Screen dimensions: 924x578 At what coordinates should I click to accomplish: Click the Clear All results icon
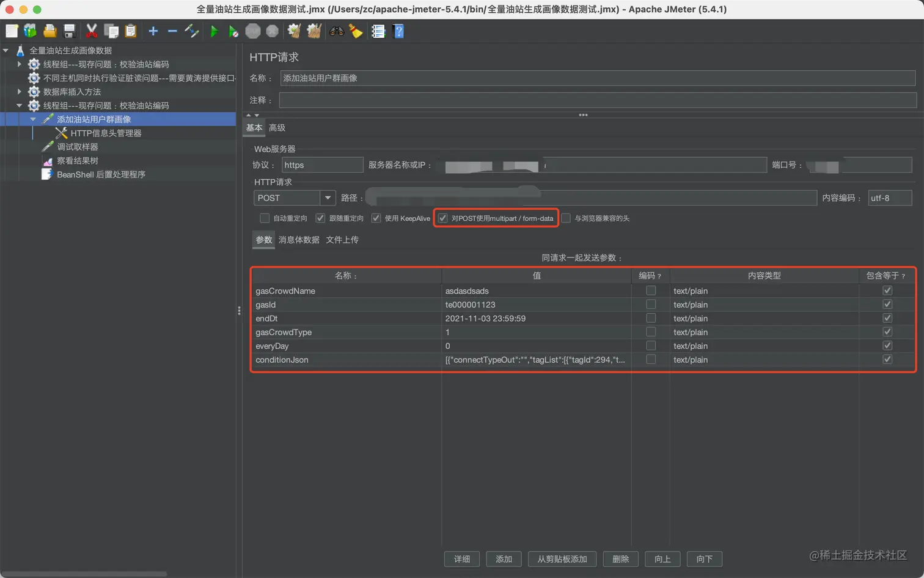tap(314, 31)
